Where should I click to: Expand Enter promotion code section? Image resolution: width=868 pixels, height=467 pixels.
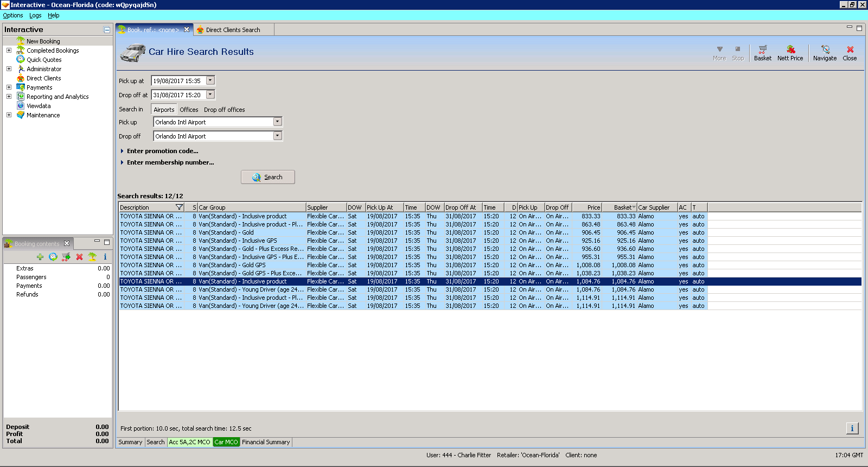click(x=159, y=151)
